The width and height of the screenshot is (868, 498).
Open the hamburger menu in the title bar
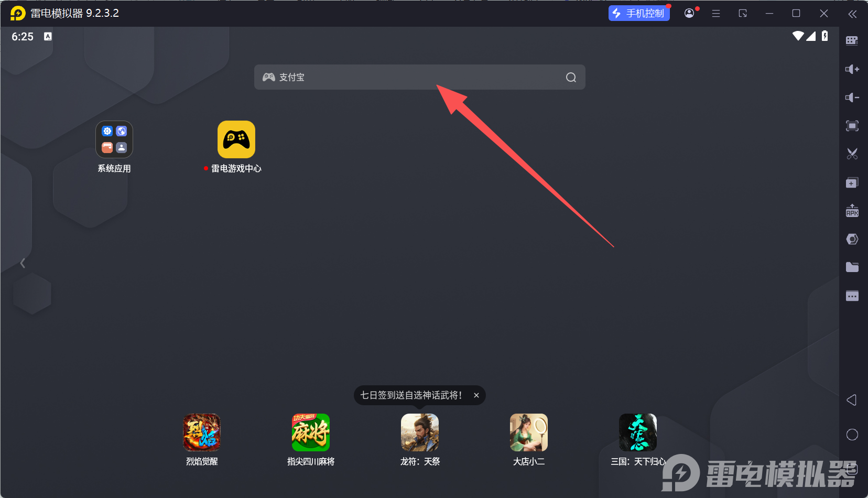(716, 13)
